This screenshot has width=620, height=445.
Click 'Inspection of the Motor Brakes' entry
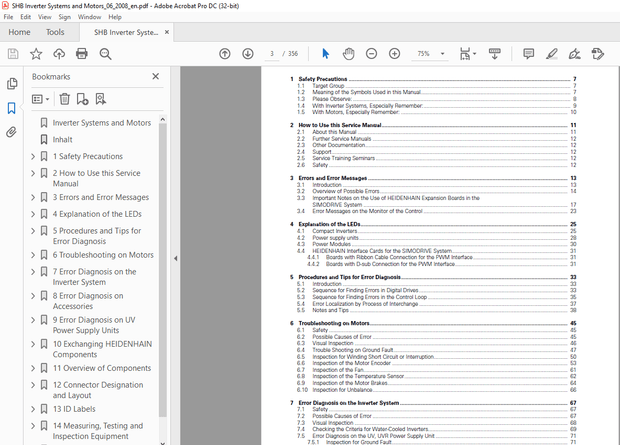point(350,383)
